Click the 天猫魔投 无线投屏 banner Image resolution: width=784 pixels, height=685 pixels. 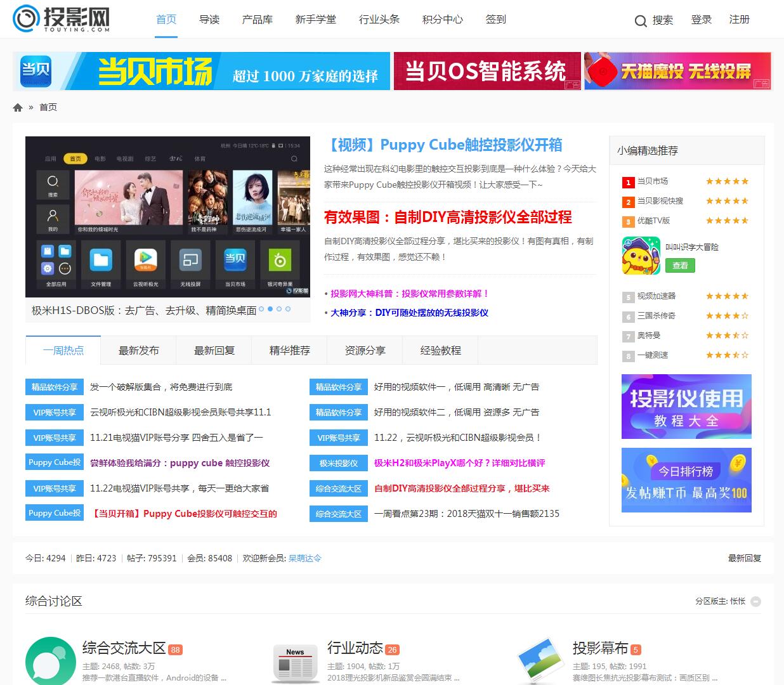pyautogui.click(x=677, y=71)
